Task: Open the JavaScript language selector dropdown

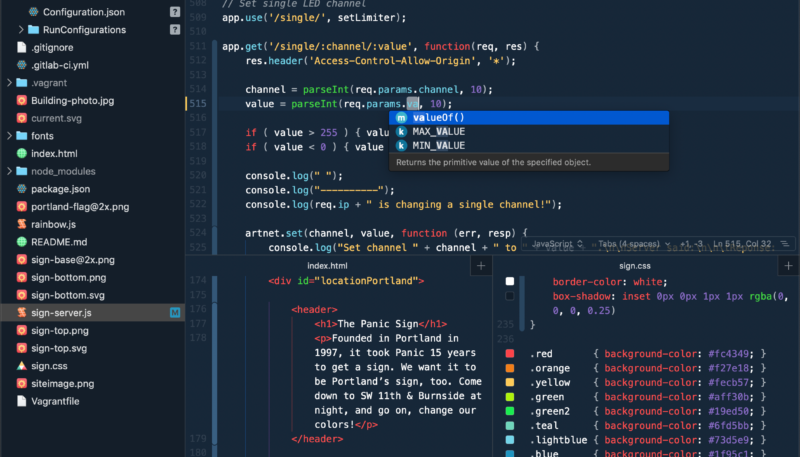Action: (556, 243)
